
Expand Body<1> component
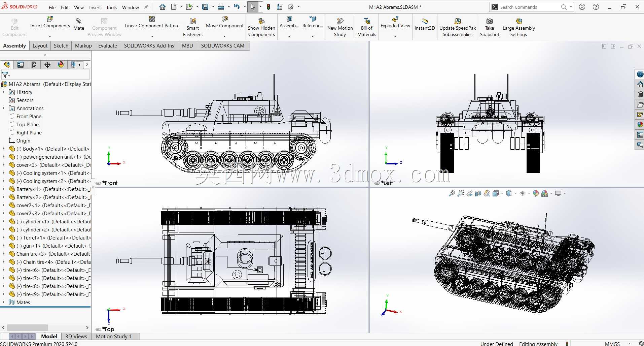pos(4,149)
